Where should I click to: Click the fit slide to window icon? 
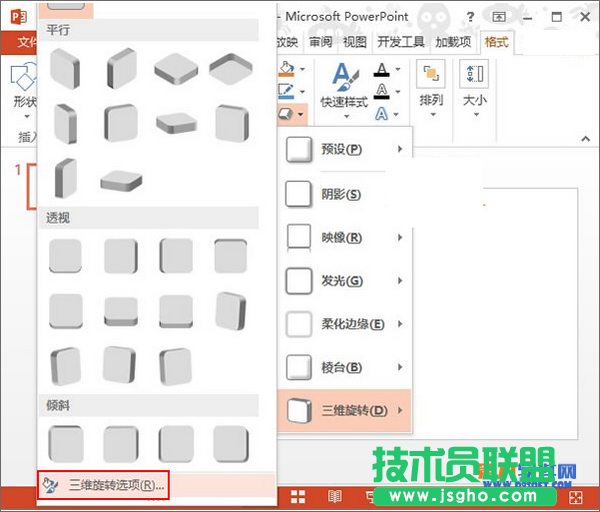click(x=576, y=497)
